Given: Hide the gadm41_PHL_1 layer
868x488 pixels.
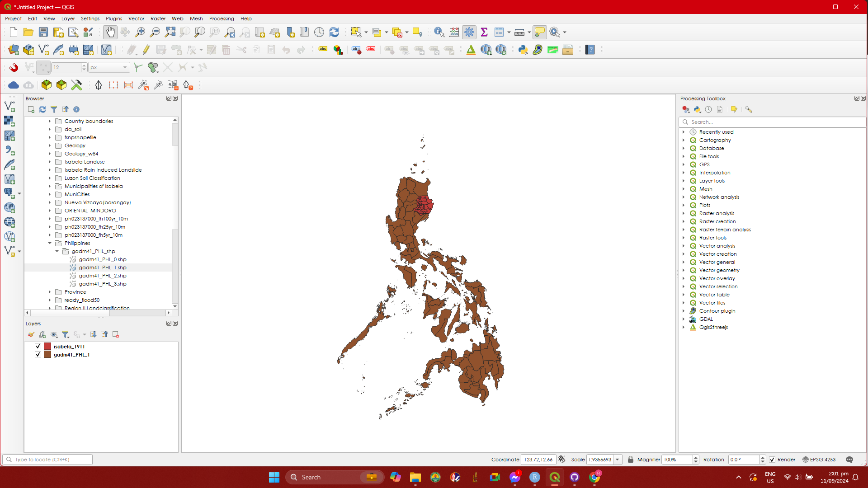Looking at the screenshot, I should 38,355.
